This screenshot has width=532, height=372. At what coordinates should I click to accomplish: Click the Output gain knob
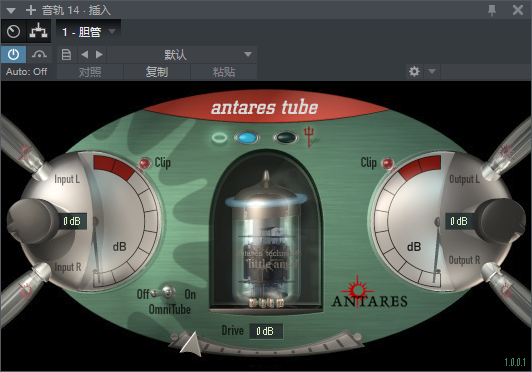[500, 221]
